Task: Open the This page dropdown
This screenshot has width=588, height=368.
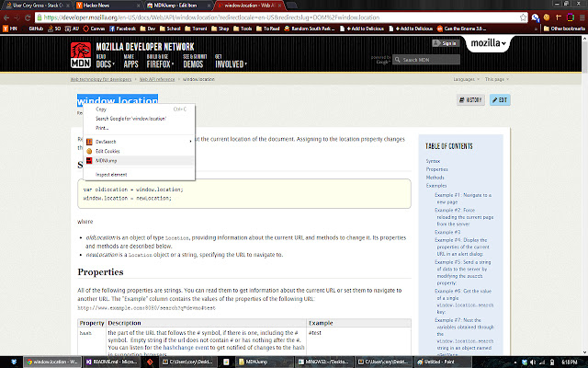Action: tap(496, 79)
